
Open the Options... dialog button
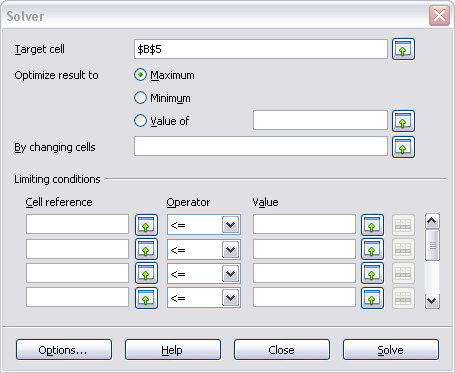[64, 350]
